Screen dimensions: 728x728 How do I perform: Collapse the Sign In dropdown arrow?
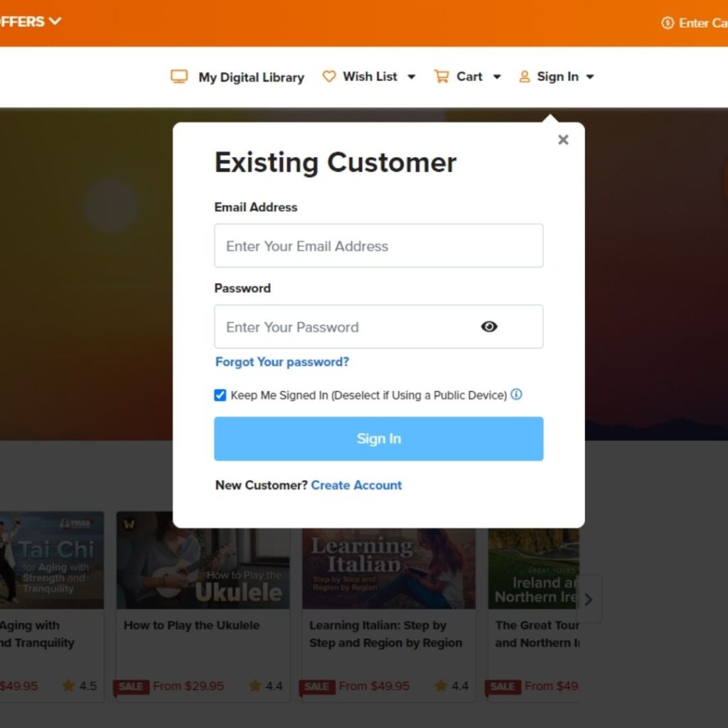(590, 77)
